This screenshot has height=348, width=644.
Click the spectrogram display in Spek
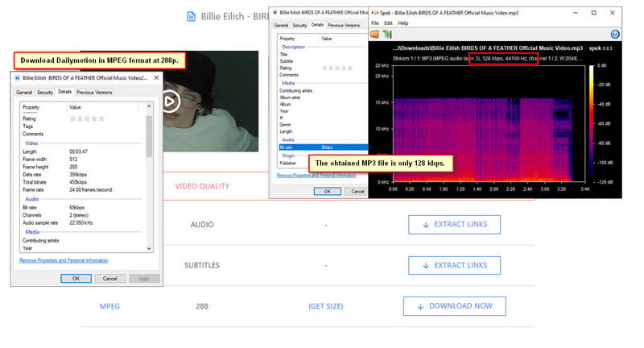(x=489, y=123)
